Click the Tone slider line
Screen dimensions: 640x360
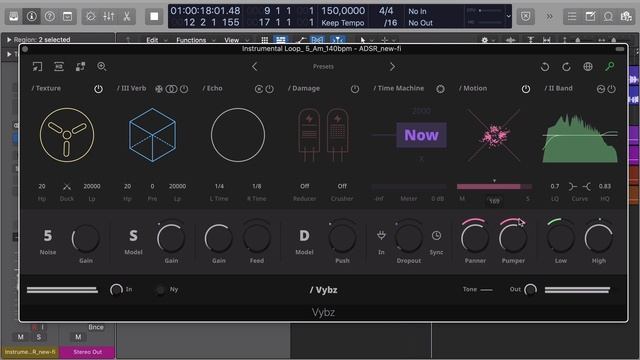click(x=486, y=290)
